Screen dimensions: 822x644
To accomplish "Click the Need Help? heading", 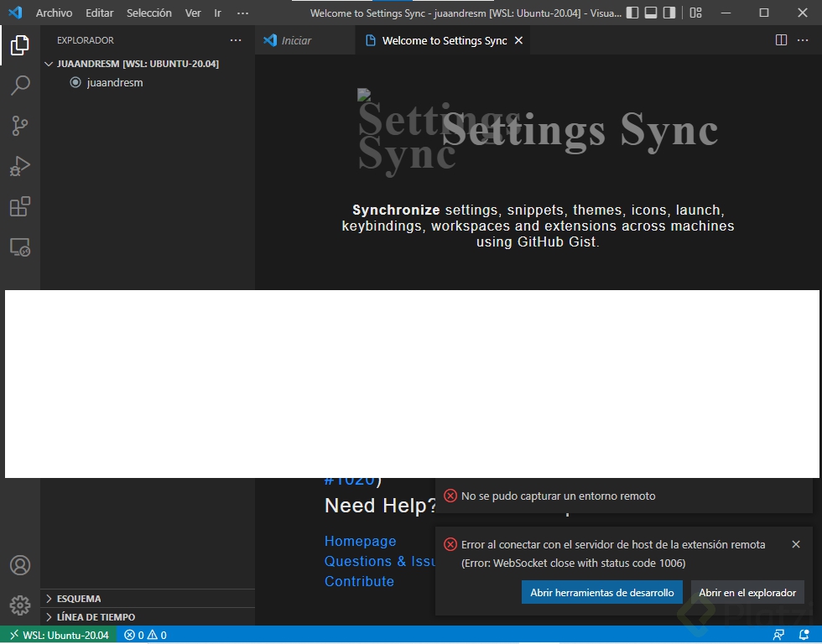I will tap(381, 506).
